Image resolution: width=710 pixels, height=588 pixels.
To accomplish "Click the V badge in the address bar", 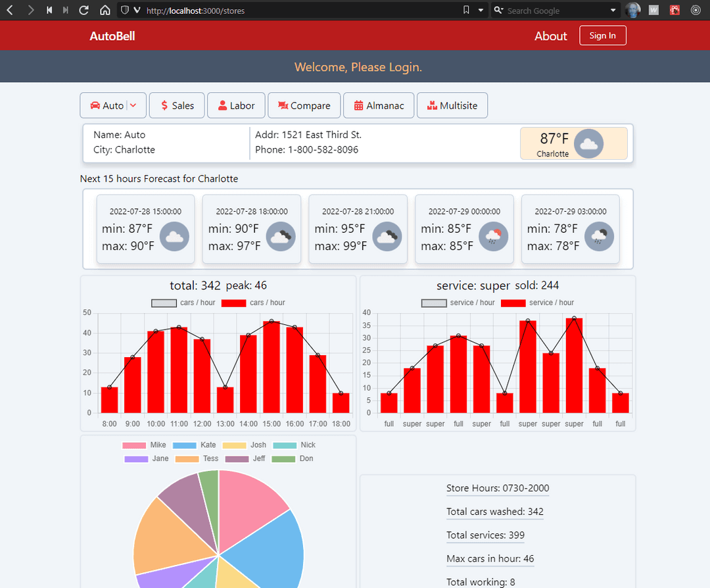I will coord(137,10).
